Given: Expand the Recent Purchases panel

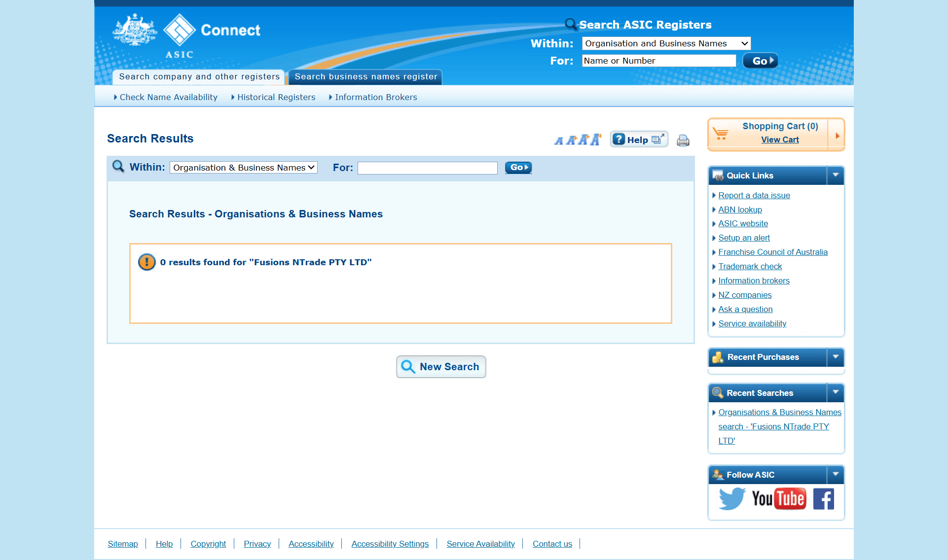Looking at the screenshot, I should [836, 356].
